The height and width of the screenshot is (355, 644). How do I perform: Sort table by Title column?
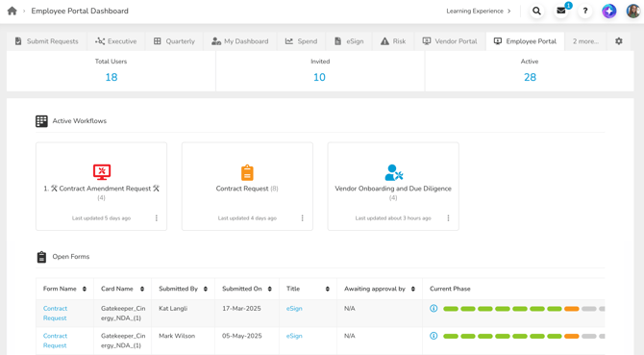[328, 289]
